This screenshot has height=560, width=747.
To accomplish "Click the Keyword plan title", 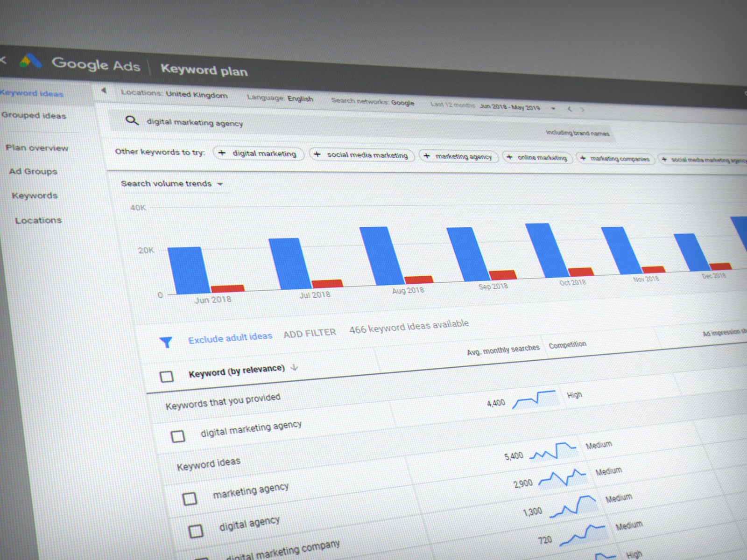I will [204, 70].
